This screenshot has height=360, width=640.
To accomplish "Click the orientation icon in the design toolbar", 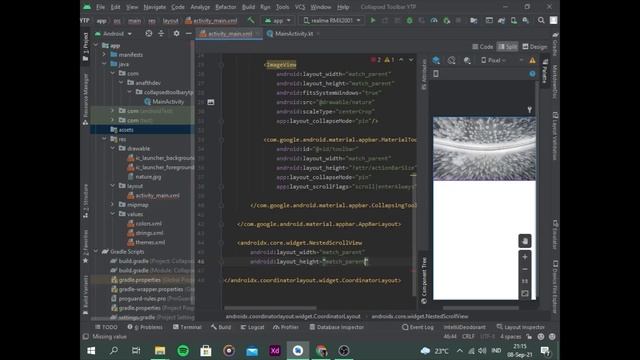I will pos(451,60).
